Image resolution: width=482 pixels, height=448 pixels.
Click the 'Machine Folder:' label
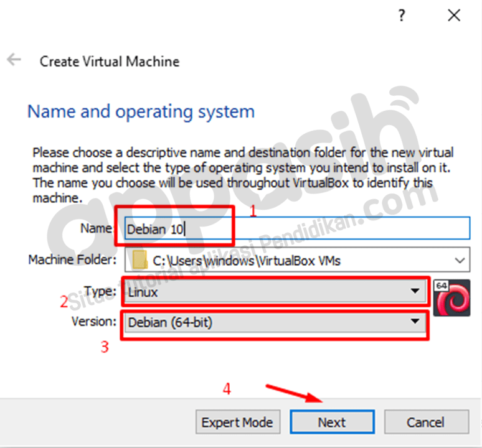tap(72, 259)
